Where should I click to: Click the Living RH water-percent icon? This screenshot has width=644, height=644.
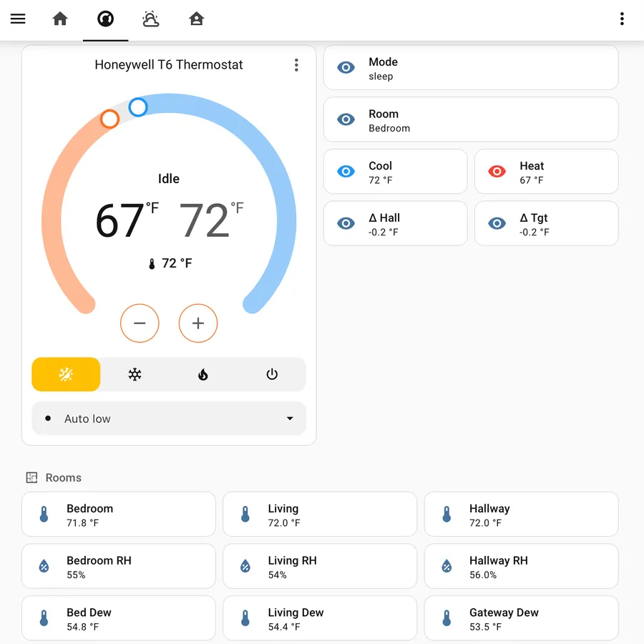click(245, 567)
